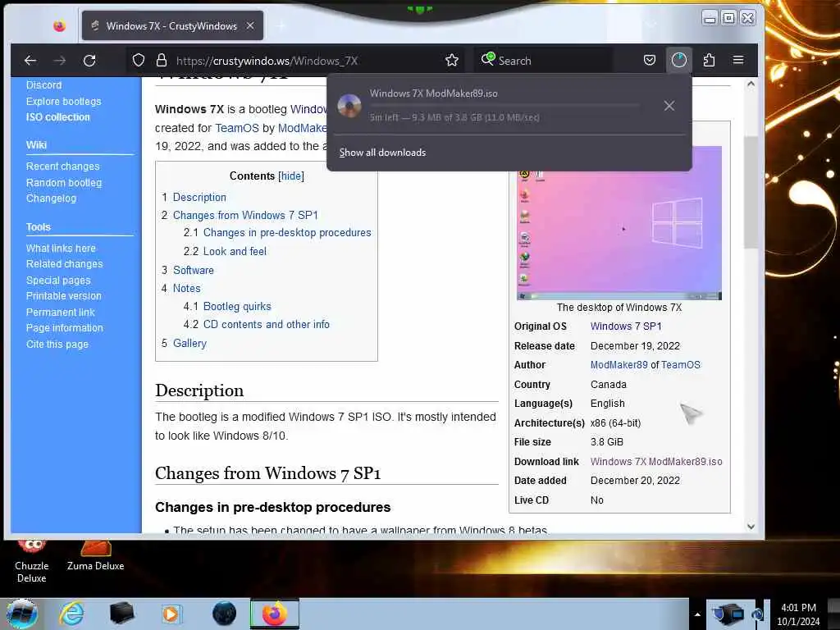Open the Discord sidebar link

pos(44,85)
